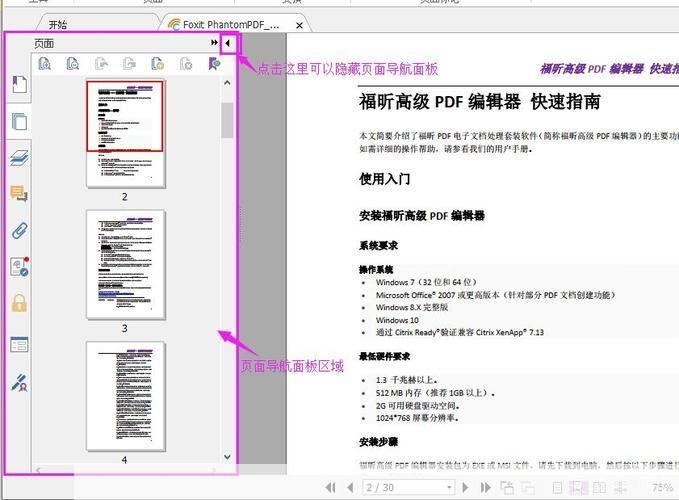Select the Pages thumbnail panel icon

(x=19, y=122)
